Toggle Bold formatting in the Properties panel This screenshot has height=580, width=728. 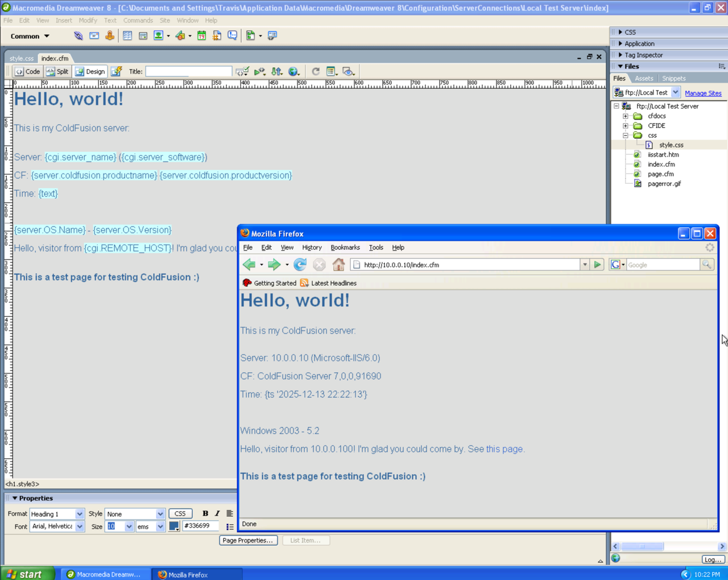pyautogui.click(x=205, y=513)
